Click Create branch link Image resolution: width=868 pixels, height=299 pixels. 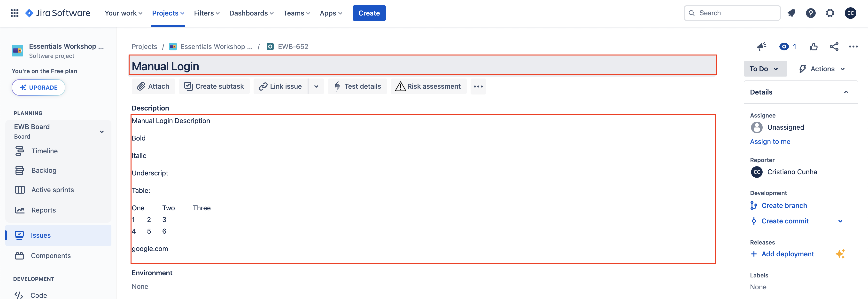tap(784, 206)
